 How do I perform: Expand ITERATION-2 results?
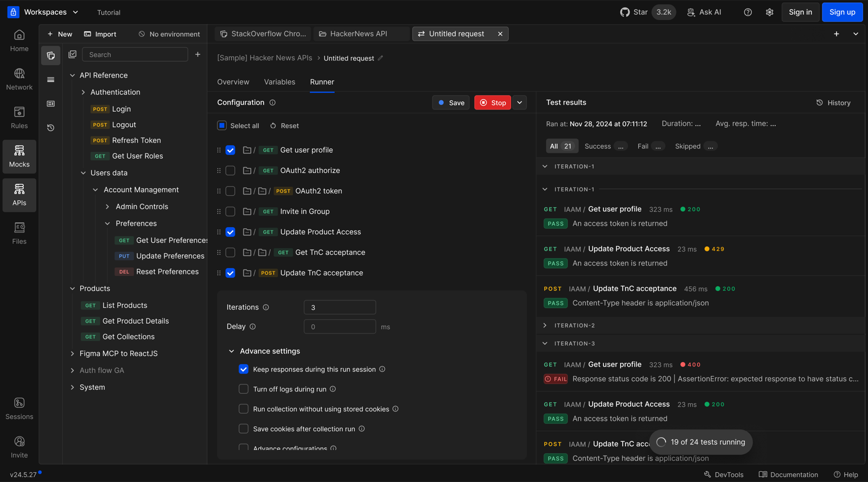tap(545, 325)
